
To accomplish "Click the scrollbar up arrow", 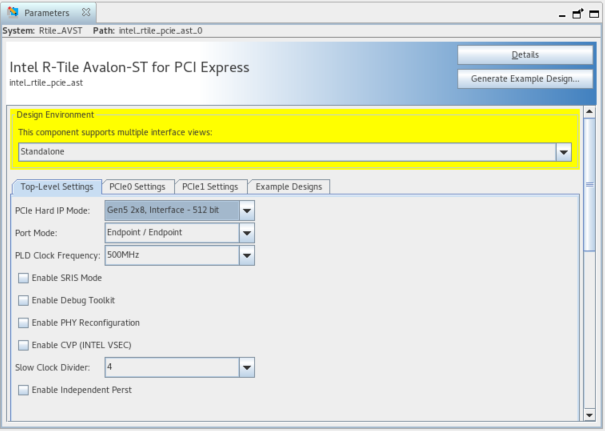I will pos(589,112).
